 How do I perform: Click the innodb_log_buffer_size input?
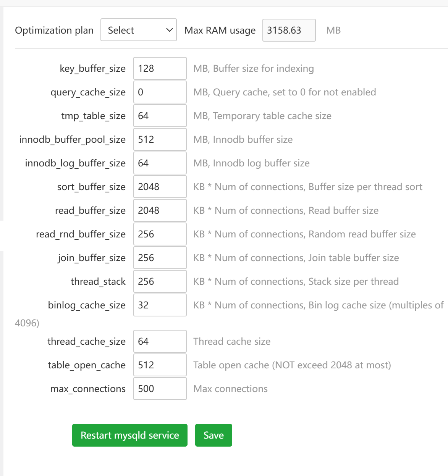pyautogui.click(x=160, y=163)
